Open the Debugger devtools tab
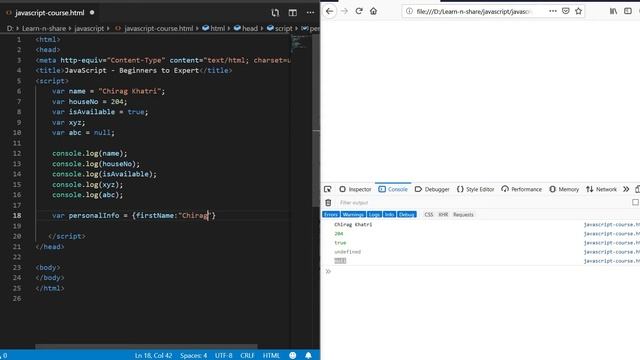The image size is (640, 360). [x=432, y=189]
